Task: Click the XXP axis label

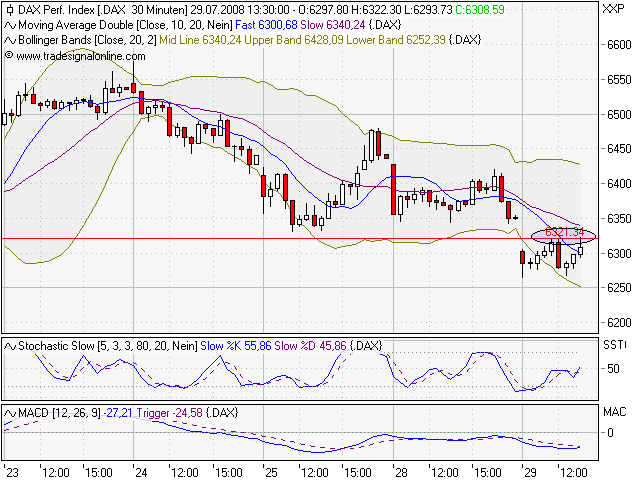Action: (613, 9)
